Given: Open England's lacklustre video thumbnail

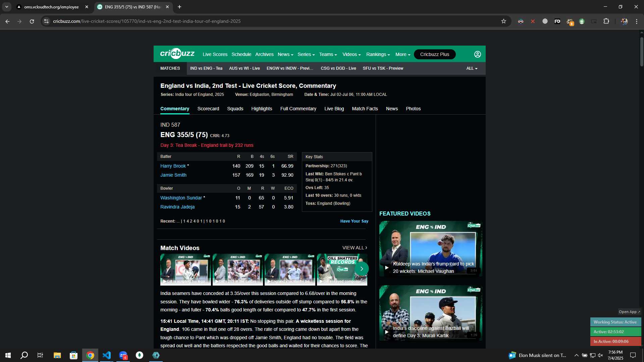Looking at the screenshot, I should pyautogui.click(x=290, y=269).
